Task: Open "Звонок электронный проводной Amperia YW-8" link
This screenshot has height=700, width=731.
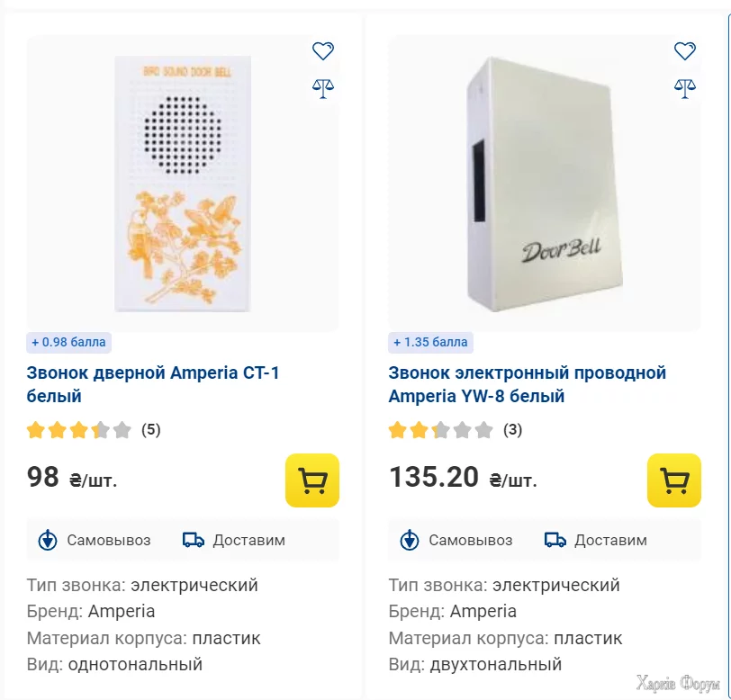Action: point(527,384)
